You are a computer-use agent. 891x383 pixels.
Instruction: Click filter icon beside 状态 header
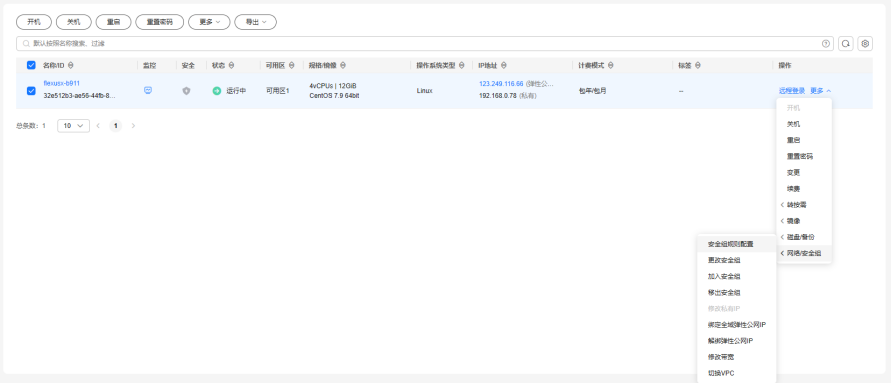click(231, 65)
